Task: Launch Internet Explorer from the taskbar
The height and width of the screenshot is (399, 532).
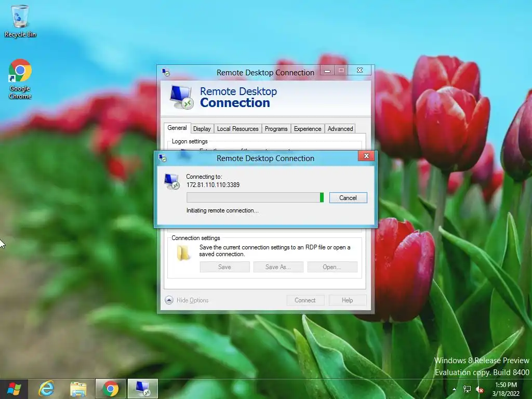Action: click(46, 389)
